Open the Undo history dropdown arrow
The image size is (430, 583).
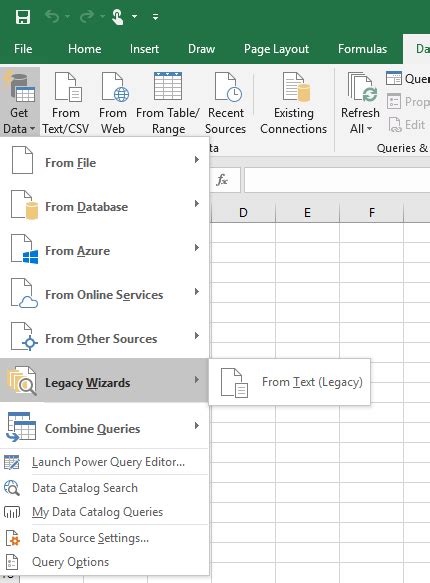[67, 17]
